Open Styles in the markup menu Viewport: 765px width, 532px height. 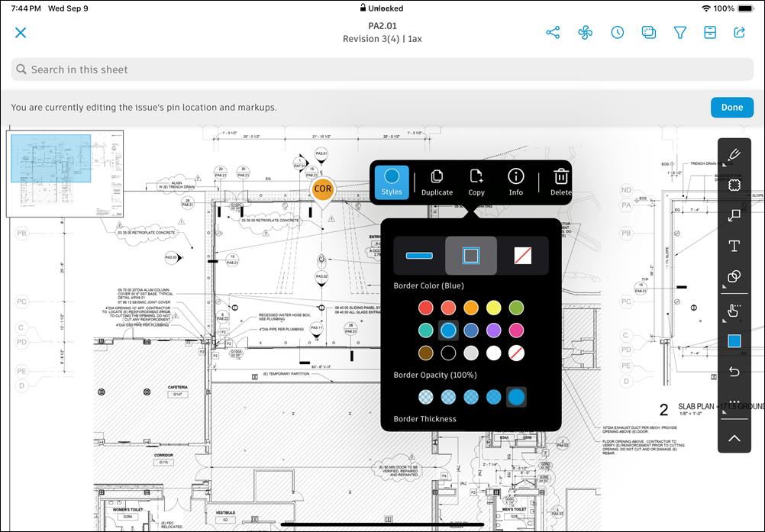(392, 182)
